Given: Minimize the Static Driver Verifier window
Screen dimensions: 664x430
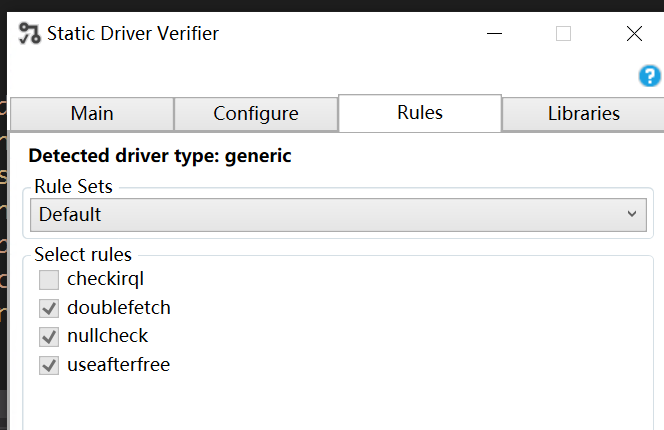Looking at the screenshot, I should (494, 33).
